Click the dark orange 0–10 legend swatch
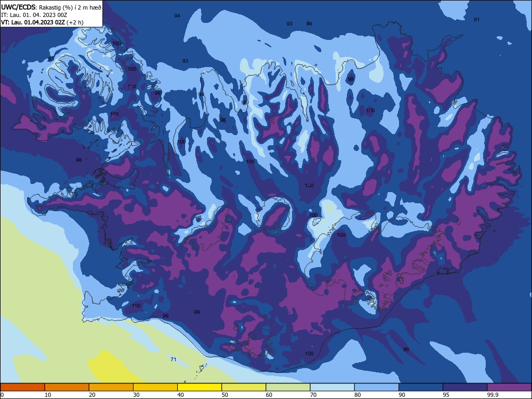The image size is (532, 399). coord(22,387)
